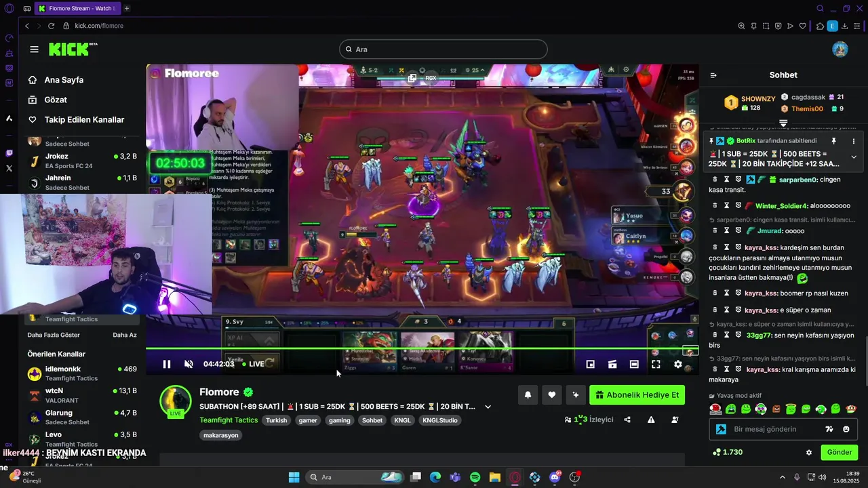This screenshot has height=488, width=868.
Task: Expand the stream title chevron
Action: (x=488, y=407)
